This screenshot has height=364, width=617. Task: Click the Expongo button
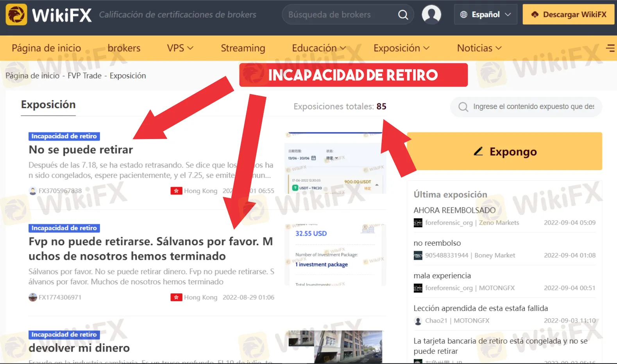pos(504,151)
